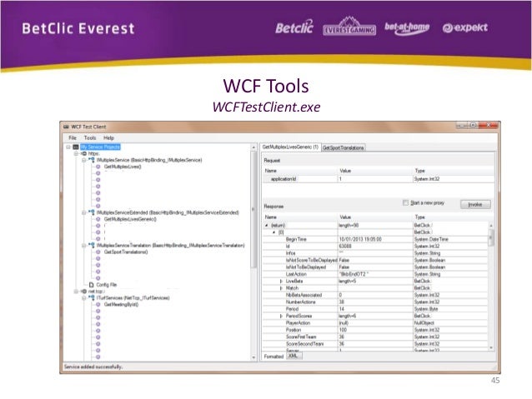This screenshot has width=532, height=399.
Task: Click the BeginTime value 10/01/2013 19:05:00
Action: point(360,239)
